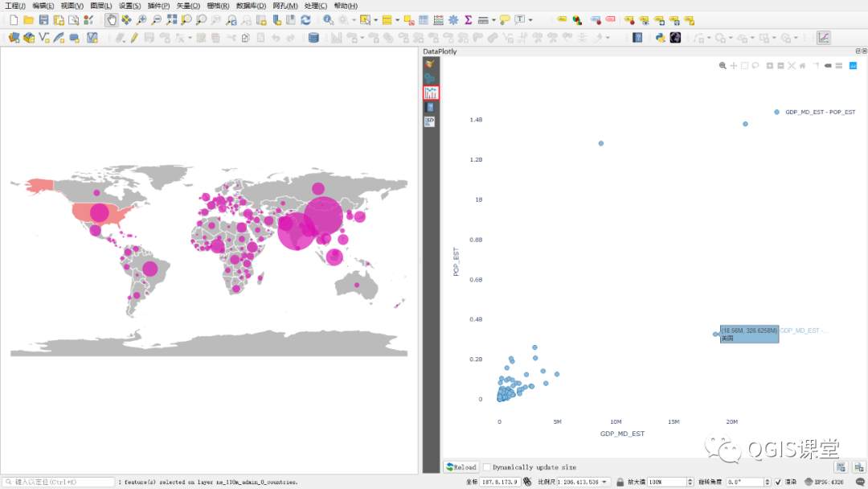Toggle mouse extents display icon
The height and width of the screenshot is (489, 868).
click(x=527, y=482)
